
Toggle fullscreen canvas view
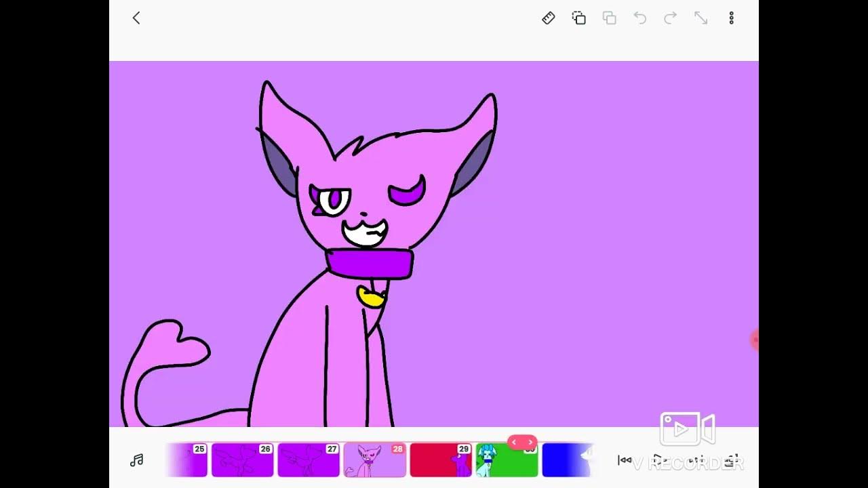(x=701, y=18)
